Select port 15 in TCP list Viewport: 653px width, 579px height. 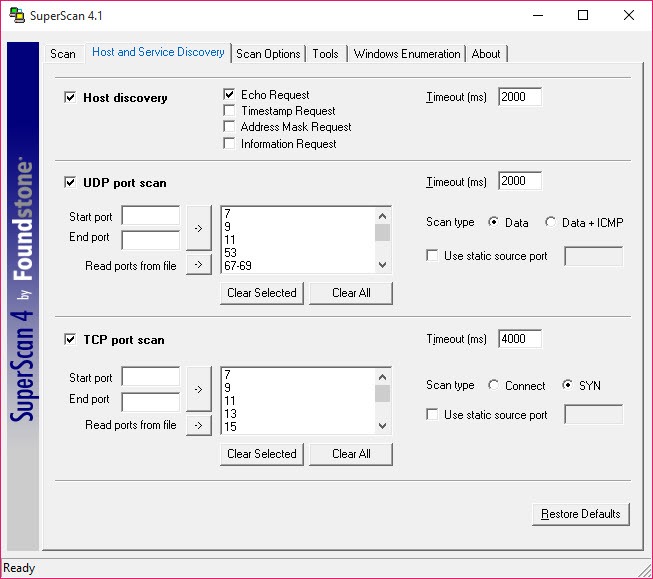click(x=298, y=427)
